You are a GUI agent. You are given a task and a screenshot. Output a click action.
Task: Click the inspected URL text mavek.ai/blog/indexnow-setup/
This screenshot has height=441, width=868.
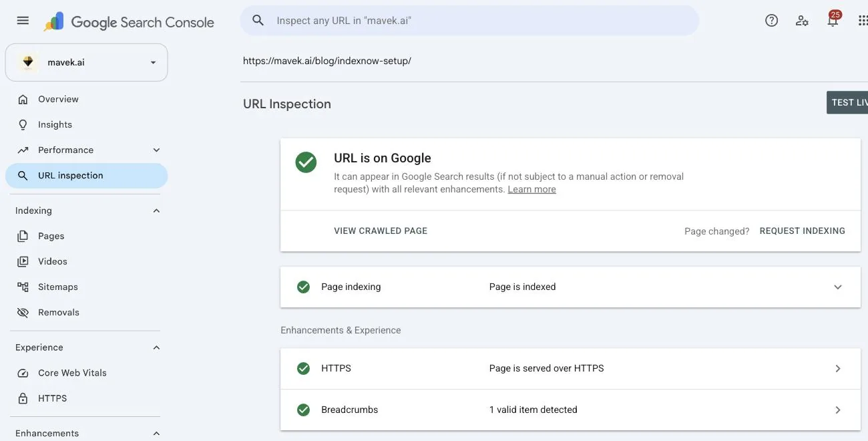tap(327, 61)
